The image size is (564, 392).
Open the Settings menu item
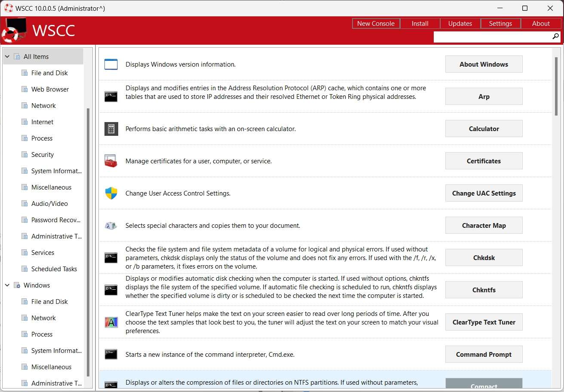coord(500,24)
